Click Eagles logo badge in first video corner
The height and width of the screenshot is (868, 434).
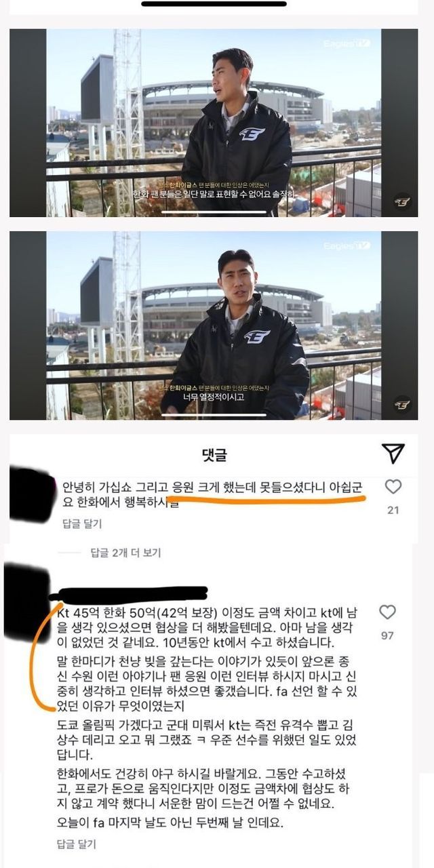click(x=402, y=202)
